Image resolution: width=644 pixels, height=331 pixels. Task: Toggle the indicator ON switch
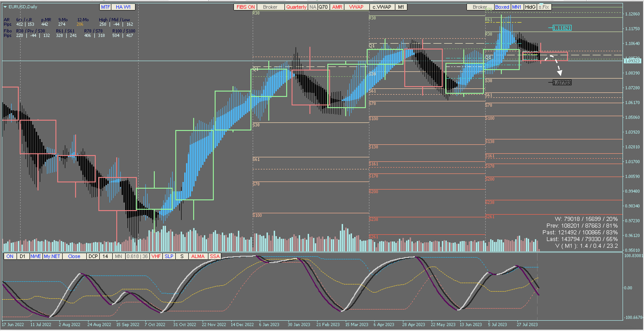point(10,256)
